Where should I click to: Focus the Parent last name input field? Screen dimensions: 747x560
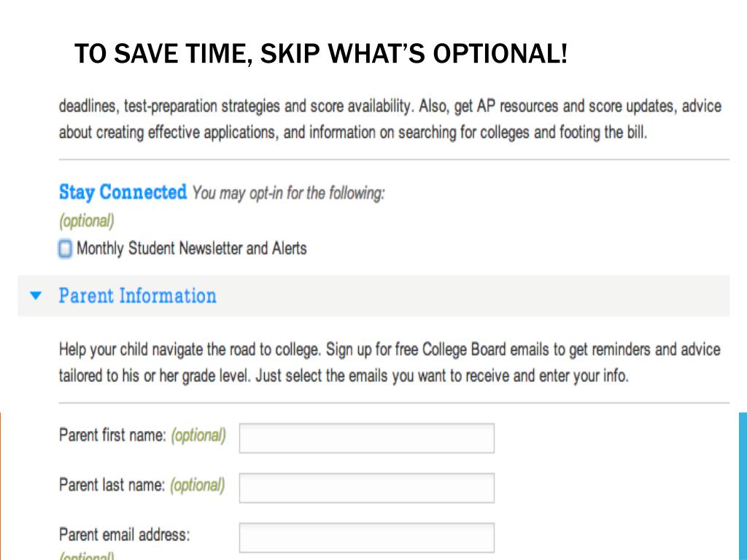click(366, 488)
